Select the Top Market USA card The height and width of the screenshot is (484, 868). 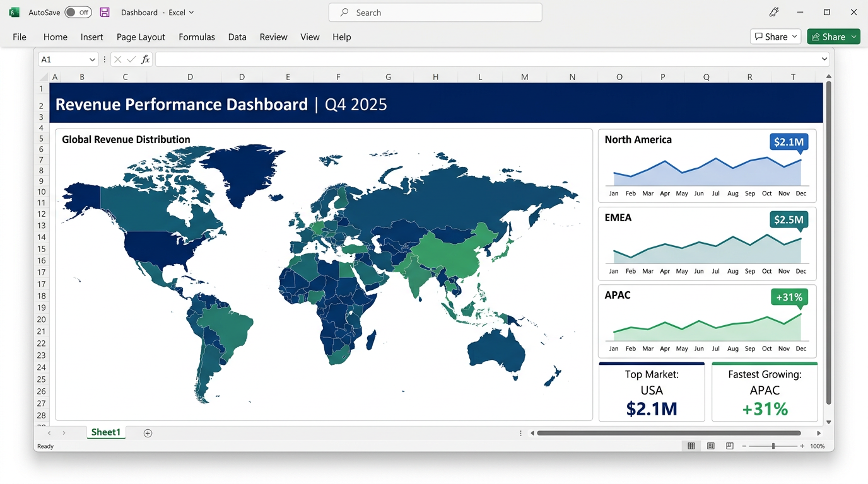(652, 391)
